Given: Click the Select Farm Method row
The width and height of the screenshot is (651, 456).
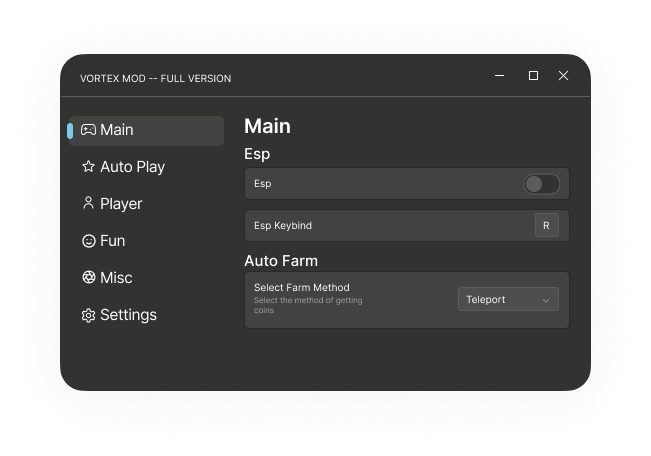Looking at the screenshot, I should coord(406,300).
